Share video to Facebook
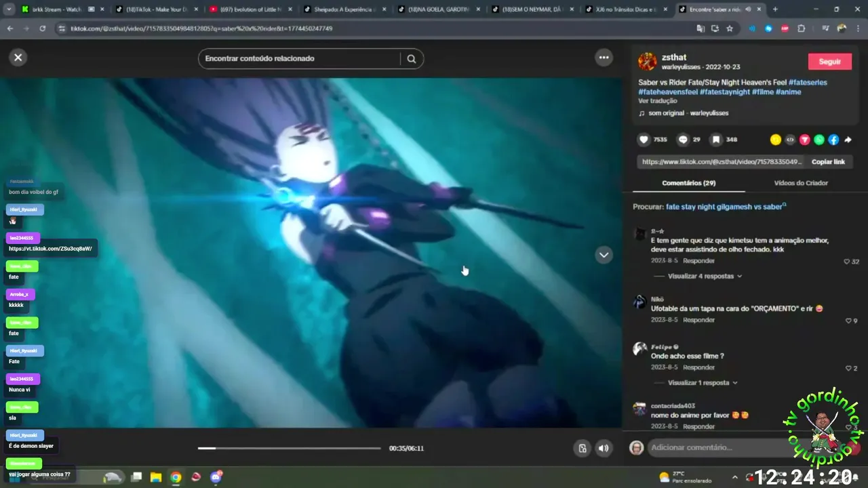Image resolution: width=868 pixels, height=488 pixels. 833,140
